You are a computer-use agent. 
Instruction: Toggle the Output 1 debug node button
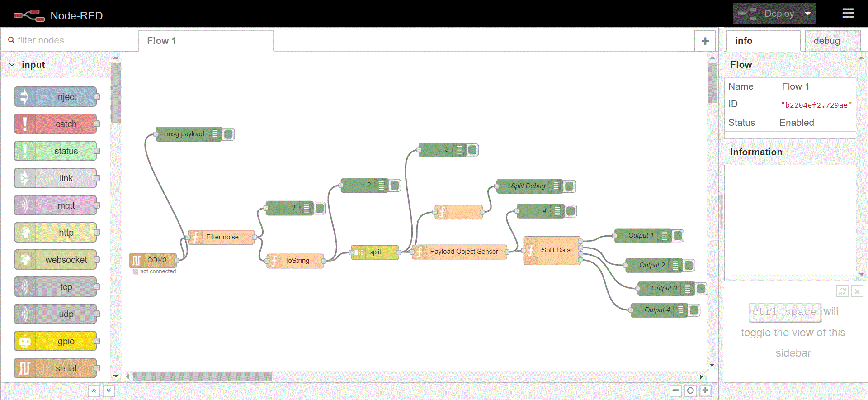pyautogui.click(x=678, y=235)
